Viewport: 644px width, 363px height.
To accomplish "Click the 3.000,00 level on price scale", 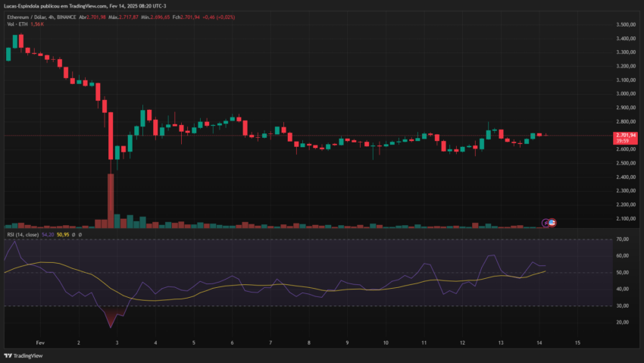I will click(x=626, y=94).
